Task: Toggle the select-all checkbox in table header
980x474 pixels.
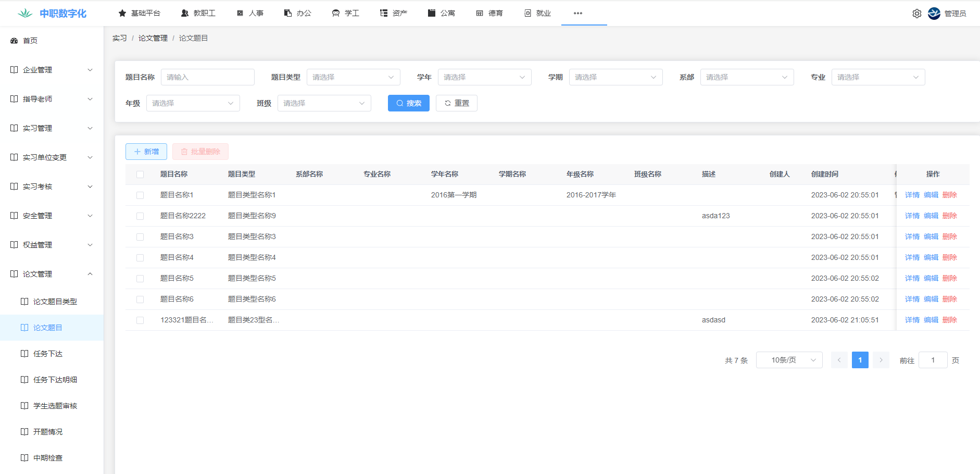Action: pos(140,174)
